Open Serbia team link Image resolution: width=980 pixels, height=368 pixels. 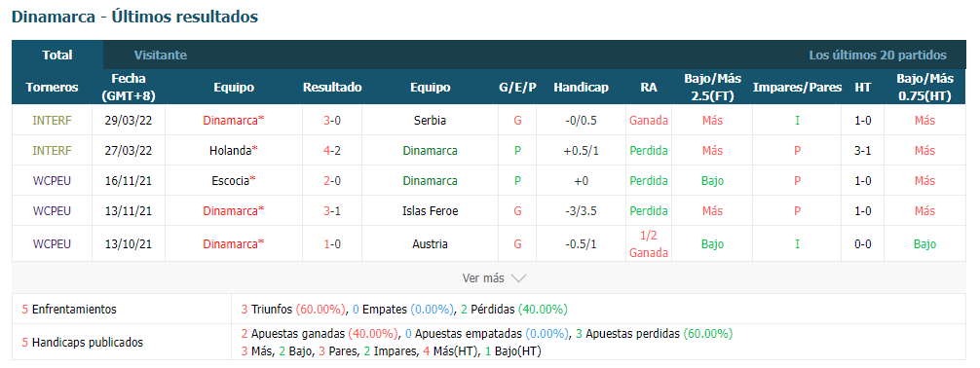(430, 121)
